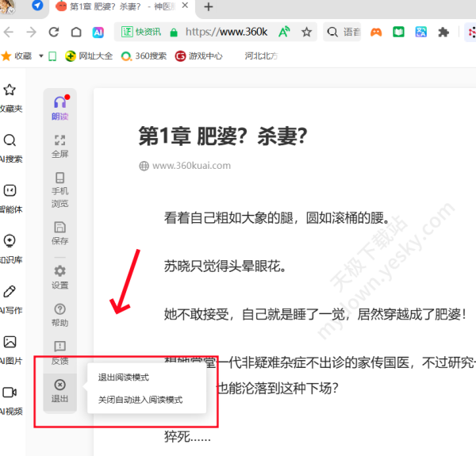The width and height of the screenshot is (476, 456).
Task: Open the 帮助 help icon
Action: [60, 314]
